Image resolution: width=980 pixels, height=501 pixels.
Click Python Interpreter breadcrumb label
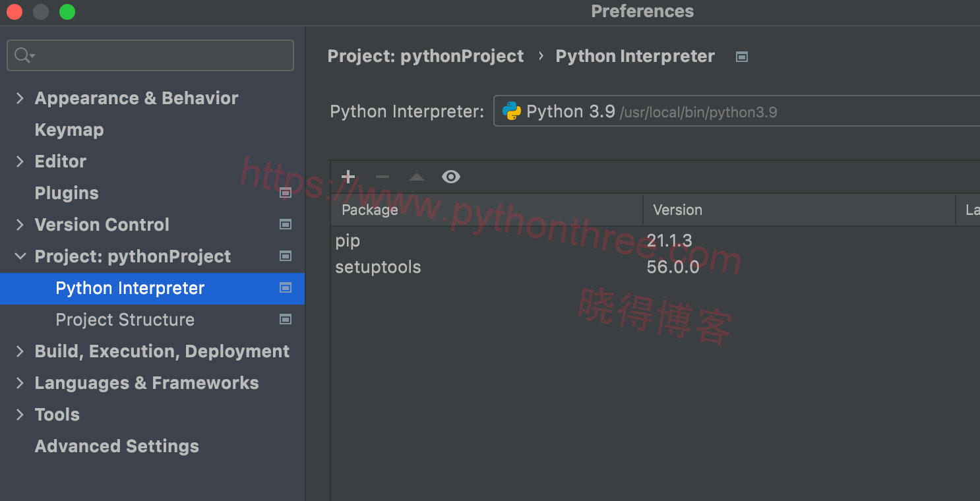click(635, 57)
